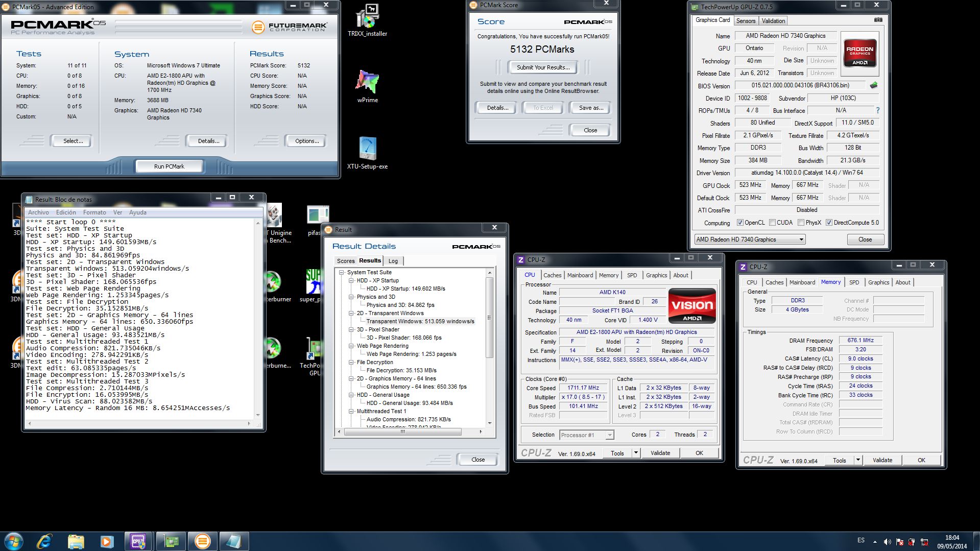
Task: Switch to Notepad via its taskbar button
Action: click(234, 541)
